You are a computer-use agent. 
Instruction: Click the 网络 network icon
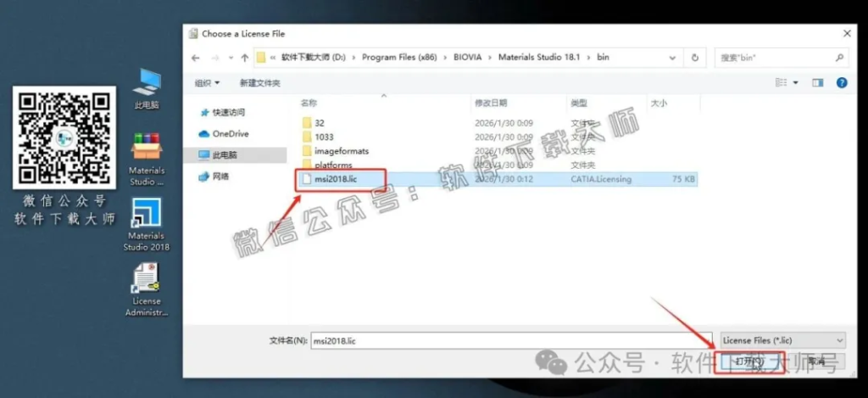(203, 177)
